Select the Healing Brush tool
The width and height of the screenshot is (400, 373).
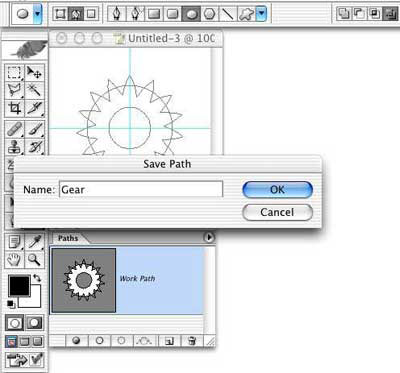click(14, 129)
